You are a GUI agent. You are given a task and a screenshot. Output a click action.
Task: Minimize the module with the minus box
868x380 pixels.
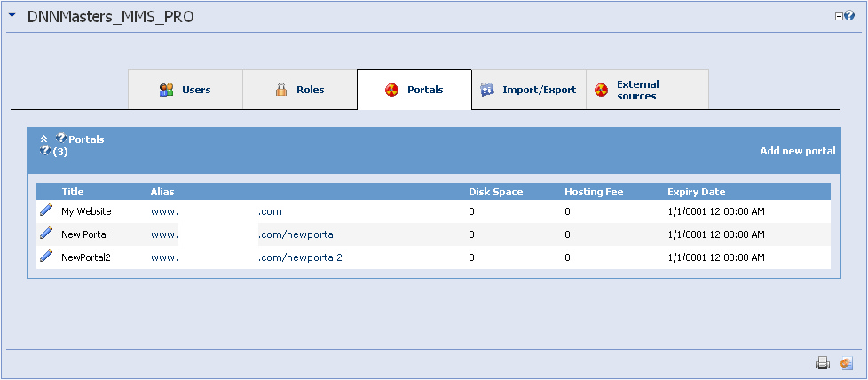tap(839, 17)
